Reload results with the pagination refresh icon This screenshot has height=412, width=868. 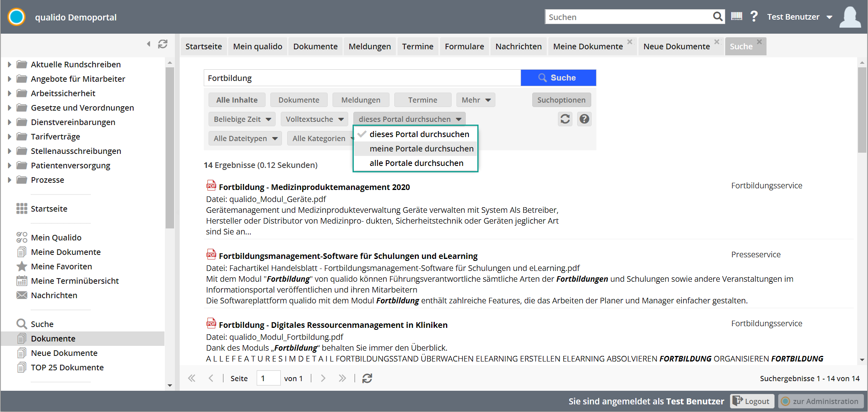tap(367, 378)
